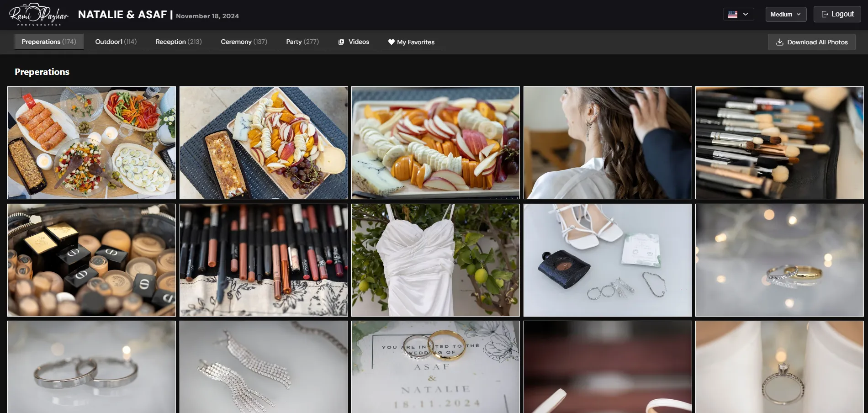Screen dimensions: 868x413
Task: Open the wedding dress photo thumbnail
Action: [435, 260]
